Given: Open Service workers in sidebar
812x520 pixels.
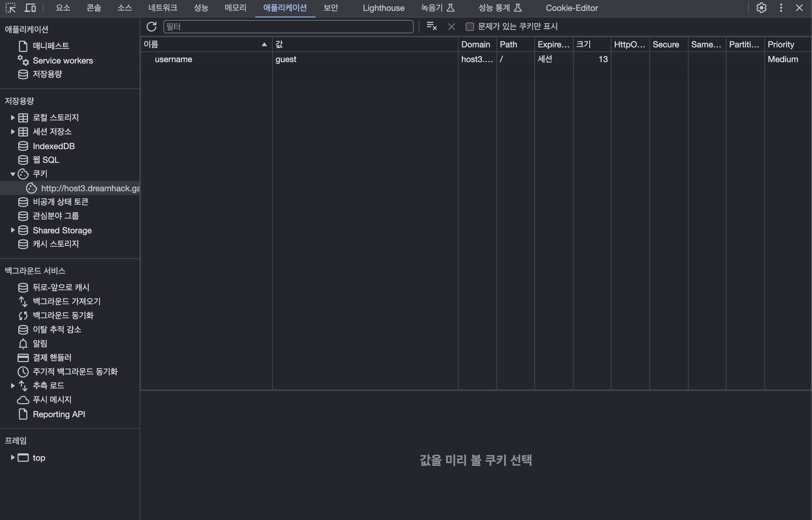Looking at the screenshot, I should [x=62, y=61].
